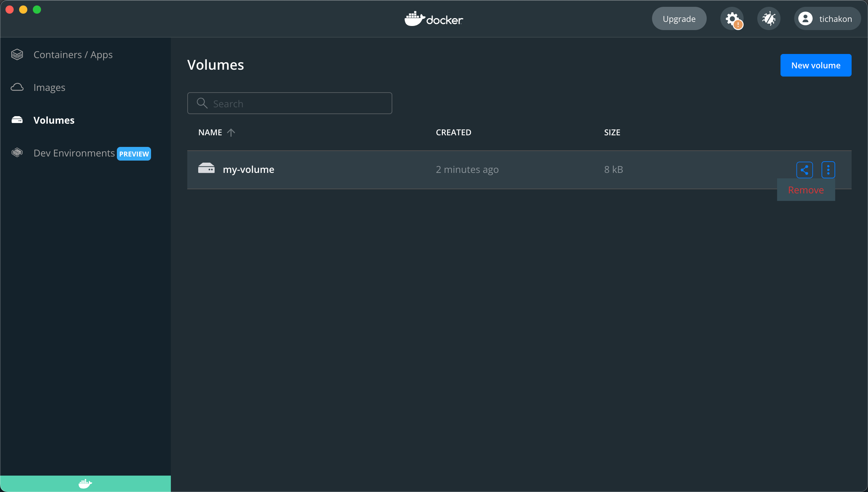The width and height of the screenshot is (868, 492).
Task: Click inside the volumes search field
Action: (289, 103)
